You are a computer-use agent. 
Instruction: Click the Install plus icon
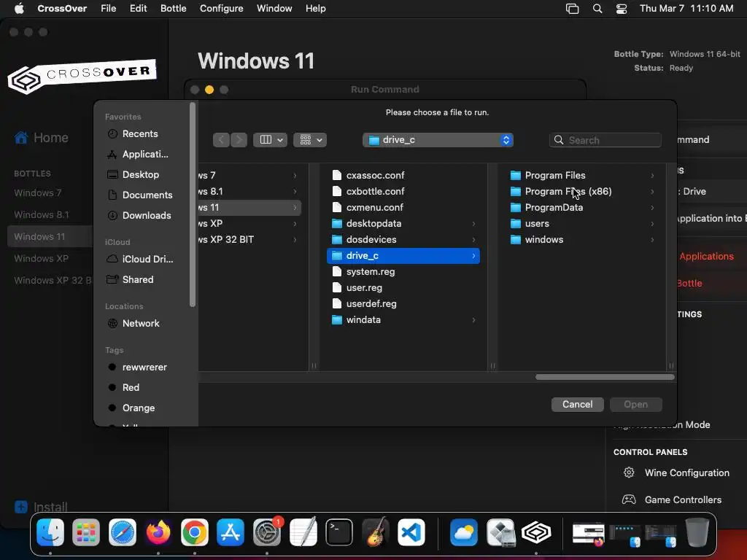[21, 507]
